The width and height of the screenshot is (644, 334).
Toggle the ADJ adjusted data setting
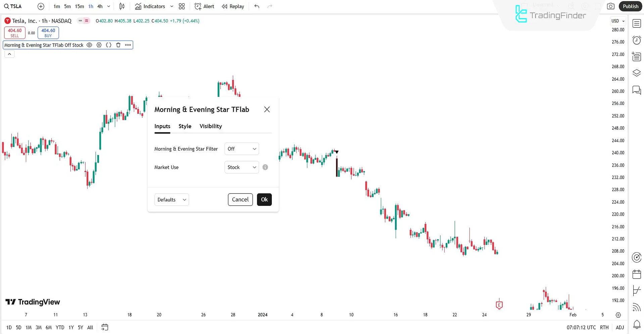(x=619, y=327)
